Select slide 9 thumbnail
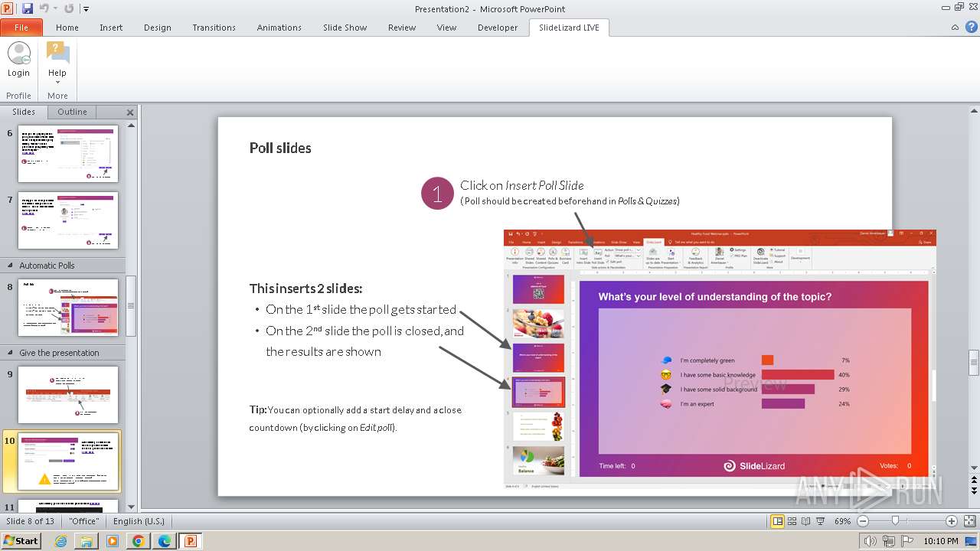 tap(68, 395)
